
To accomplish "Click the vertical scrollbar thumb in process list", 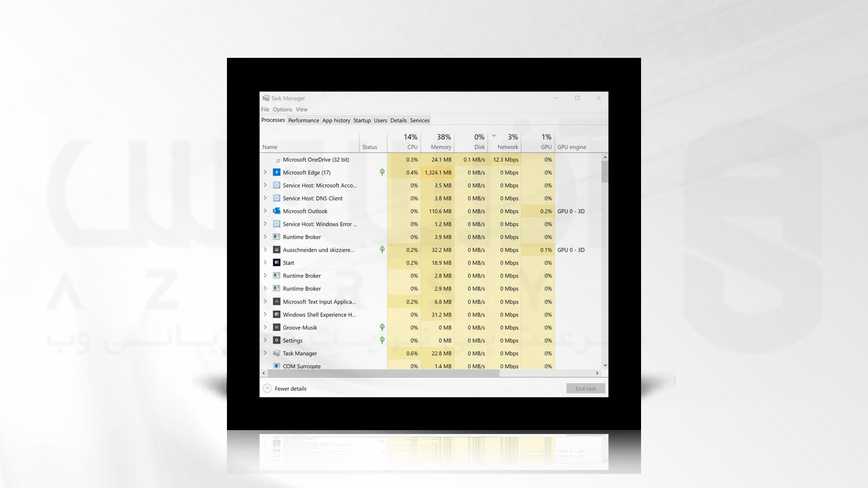I will [605, 172].
